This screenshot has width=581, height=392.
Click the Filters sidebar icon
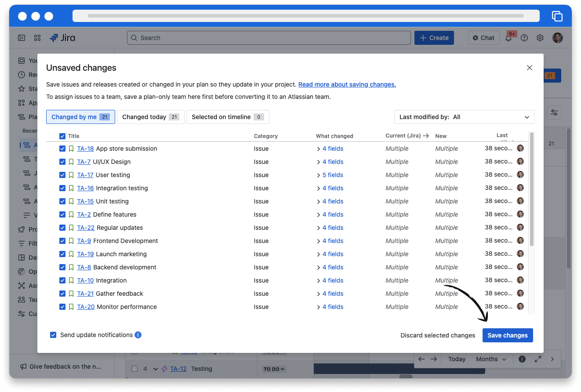[x=21, y=243]
